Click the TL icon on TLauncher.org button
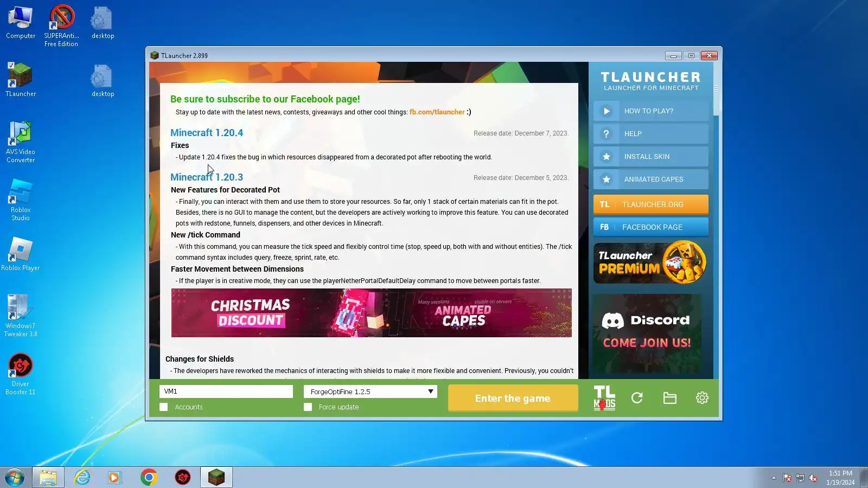The image size is (868, 488). 604,204
